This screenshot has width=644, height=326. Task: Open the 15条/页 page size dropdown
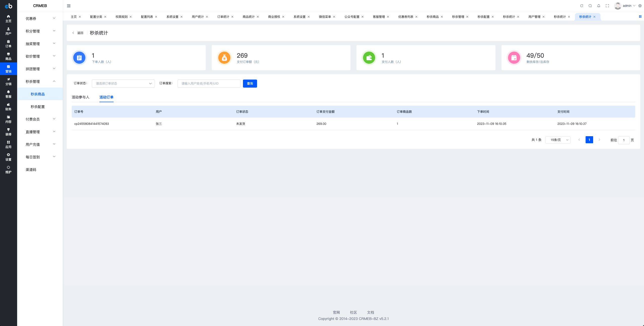pos(558,140)
